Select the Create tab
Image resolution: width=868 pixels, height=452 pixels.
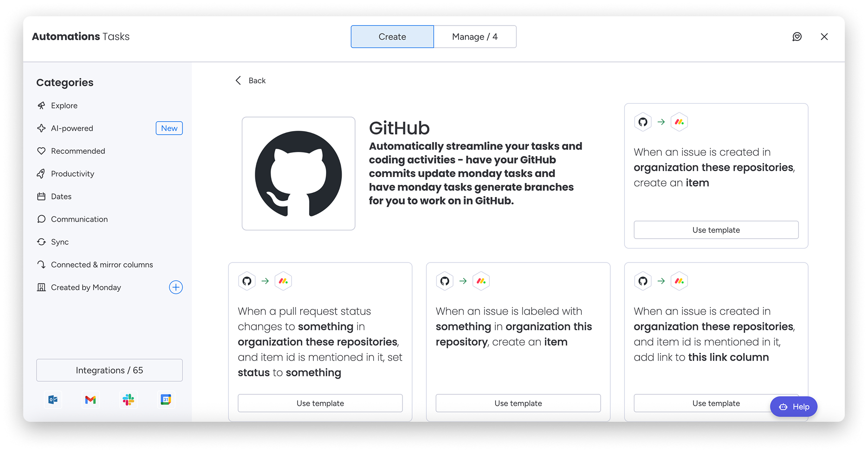point(392,36)
